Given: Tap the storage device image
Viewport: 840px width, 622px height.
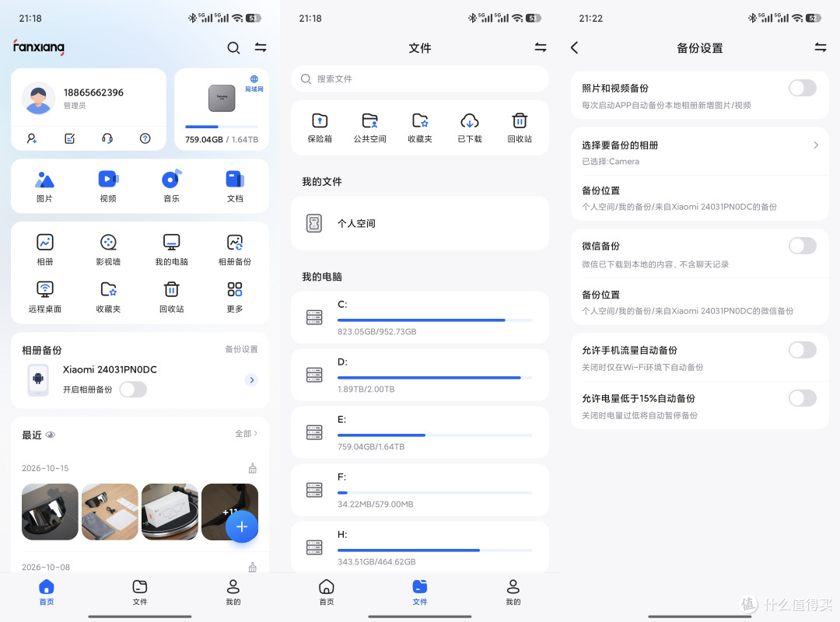Looking at the screenshot, I should coord(222,98).
